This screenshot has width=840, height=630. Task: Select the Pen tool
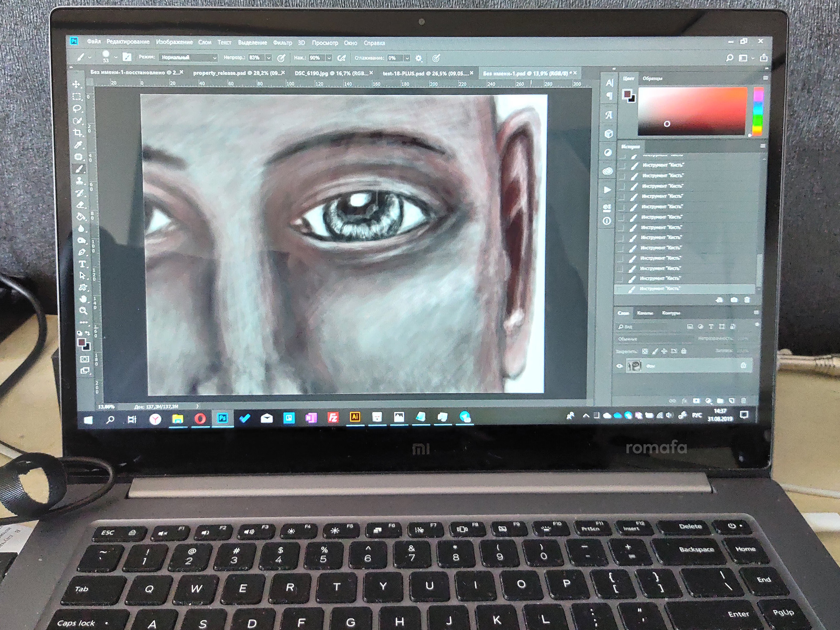click(x=82, y=252)
